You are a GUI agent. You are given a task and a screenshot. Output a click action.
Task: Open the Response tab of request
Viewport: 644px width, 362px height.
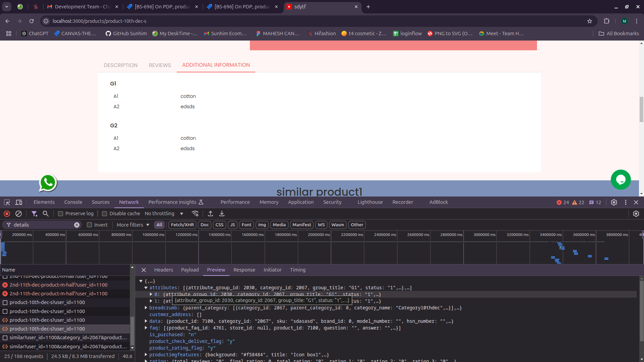click(244, 270)
